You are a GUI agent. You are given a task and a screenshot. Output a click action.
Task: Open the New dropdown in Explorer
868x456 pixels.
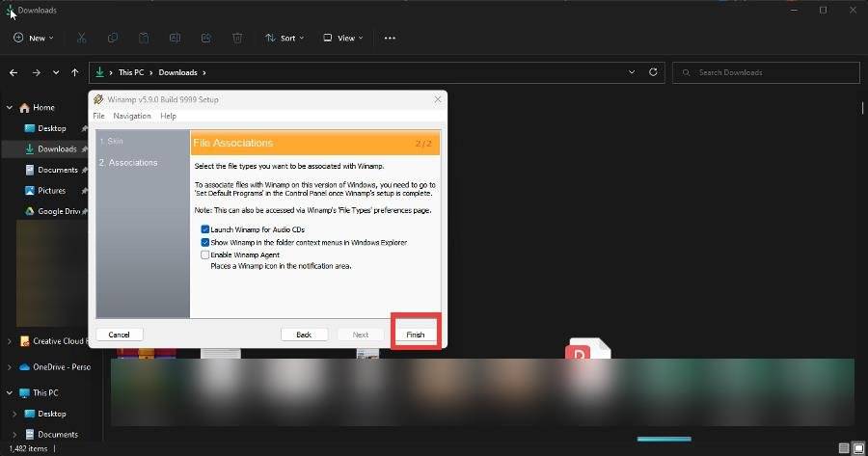[x=33, y=39]
